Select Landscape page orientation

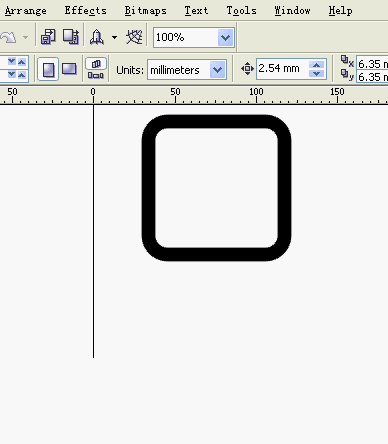(69, 69)
